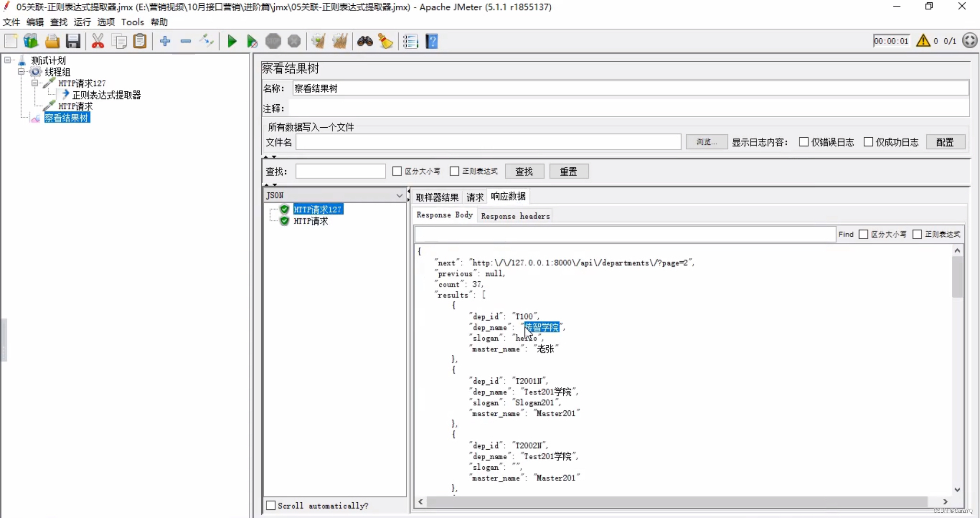This screenshot has width=980, height=518.
Task: Click the Shutdown test icon
Action: coord(294,41)
